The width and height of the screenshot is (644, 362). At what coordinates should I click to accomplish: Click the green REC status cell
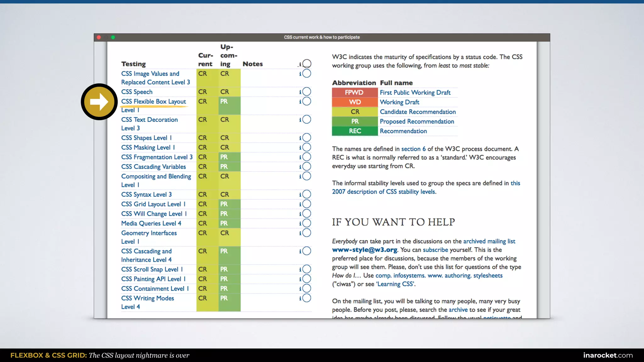coord(354,131)
